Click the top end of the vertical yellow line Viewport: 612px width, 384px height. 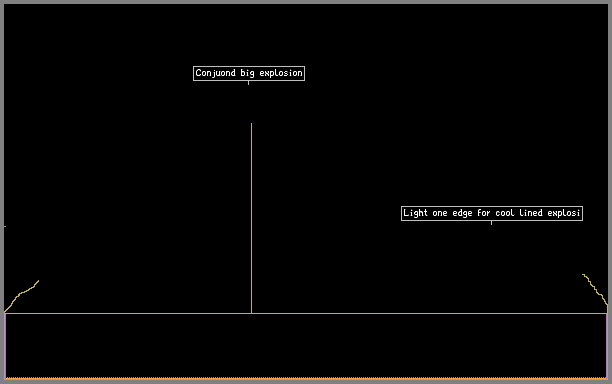pos(251,124)
